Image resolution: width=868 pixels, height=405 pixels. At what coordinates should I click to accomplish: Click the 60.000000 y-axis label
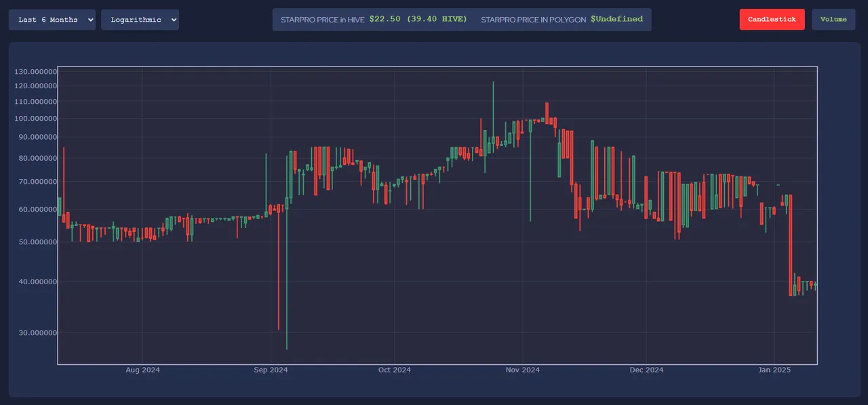[38, 210]
